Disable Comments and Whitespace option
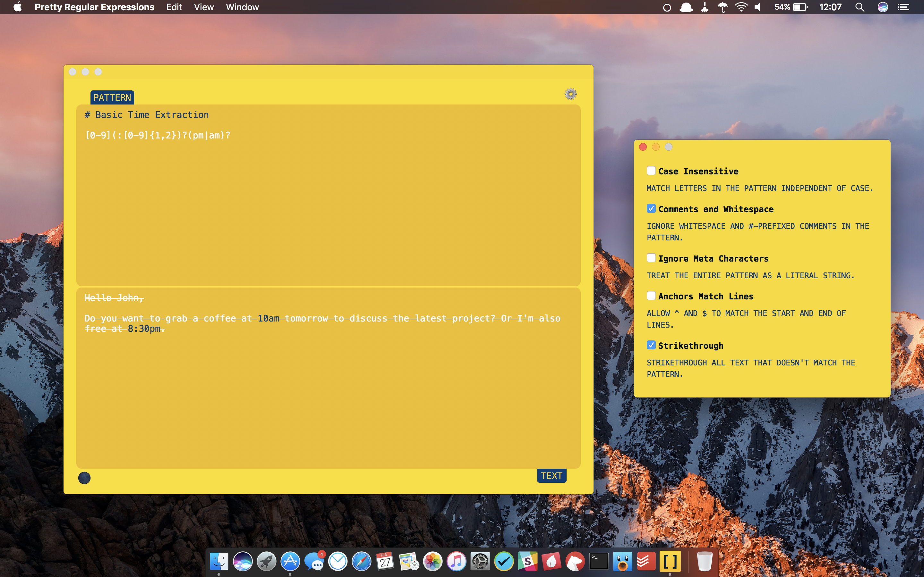This screenshot has width=924, height=577. 651,208
